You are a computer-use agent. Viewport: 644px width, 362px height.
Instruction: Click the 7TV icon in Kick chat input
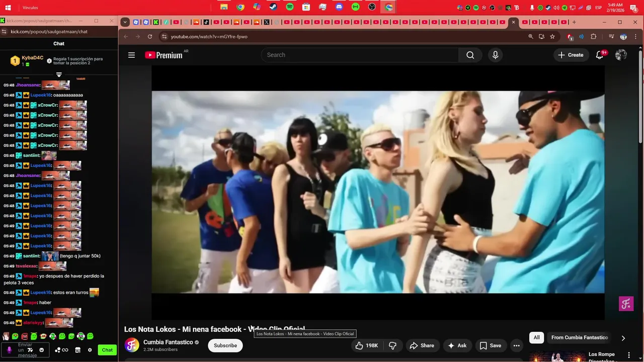point(30,350)
